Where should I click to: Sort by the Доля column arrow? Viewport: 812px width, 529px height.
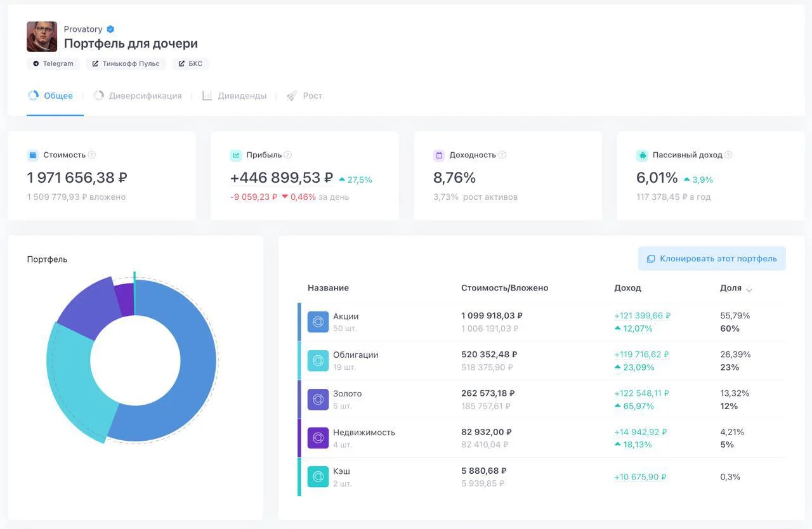click(749, 289)
